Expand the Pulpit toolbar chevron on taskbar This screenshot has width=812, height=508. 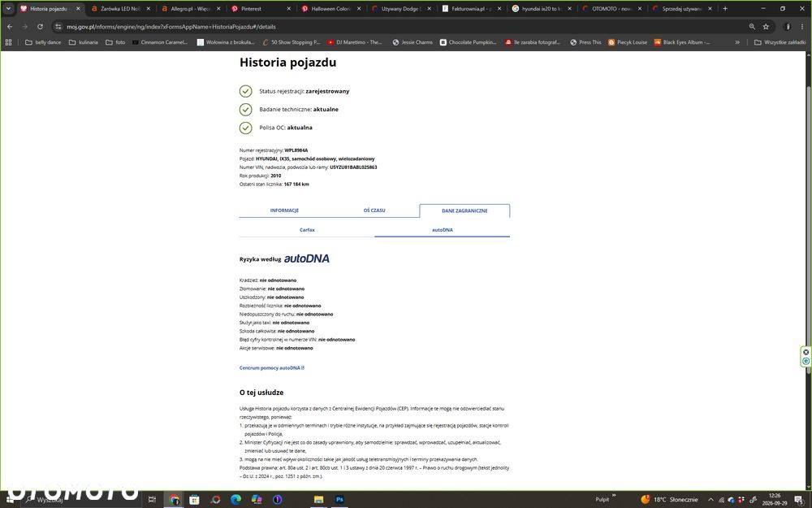[614, 496]
